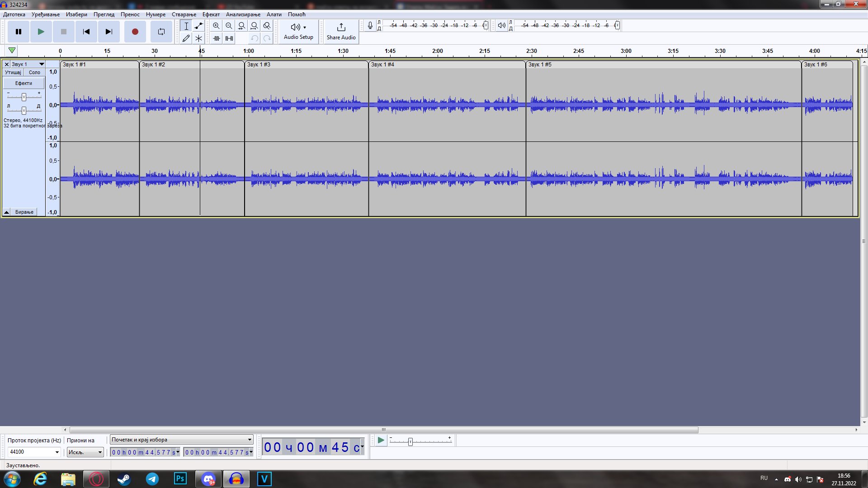Click the Play-at-speed green button
The height and width of the screenshot is (488, 868).
click(381, 441)
